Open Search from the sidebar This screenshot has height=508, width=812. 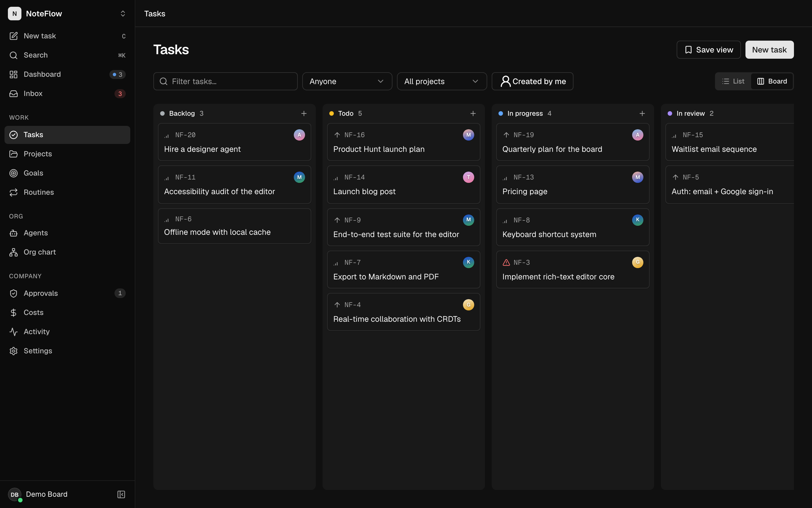pos(67,55)
